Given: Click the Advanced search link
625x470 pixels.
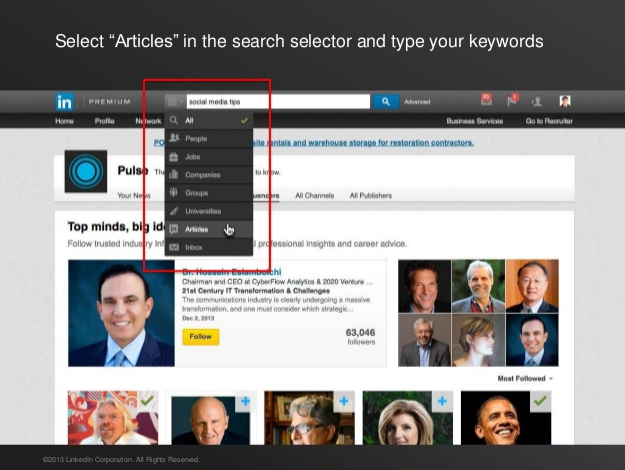Looking at the screenshot, I should (417, 102).
